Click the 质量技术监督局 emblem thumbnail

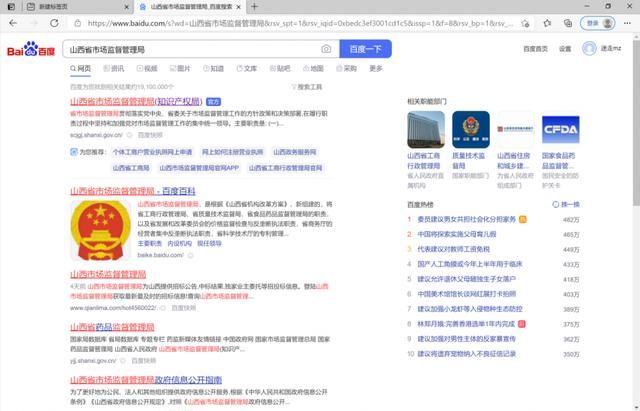tap(471, 130)
